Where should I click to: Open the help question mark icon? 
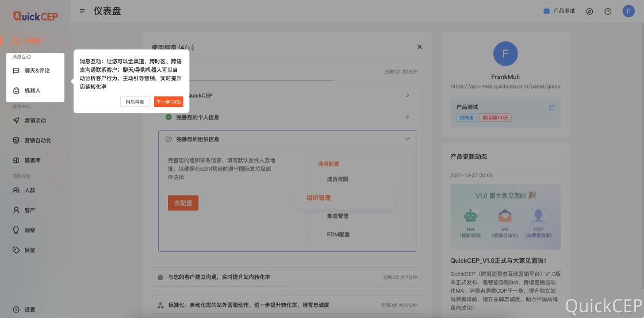pyautogui.click(x=608, y=12)
